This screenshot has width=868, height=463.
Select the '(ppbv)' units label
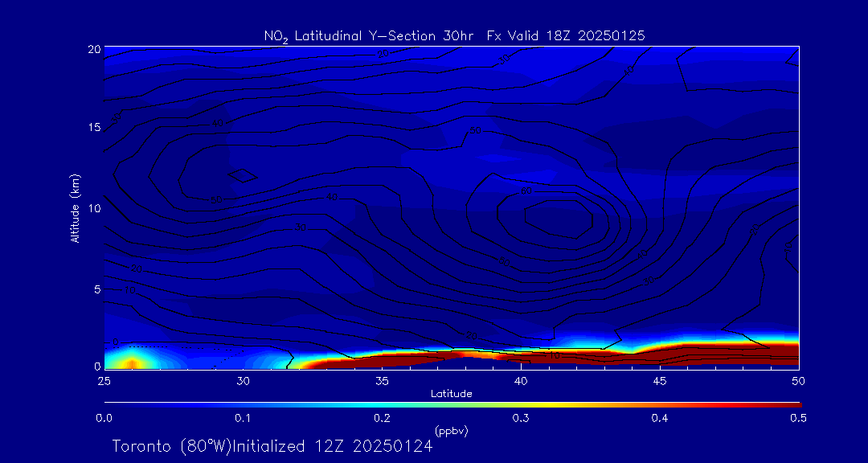point(451,431)
